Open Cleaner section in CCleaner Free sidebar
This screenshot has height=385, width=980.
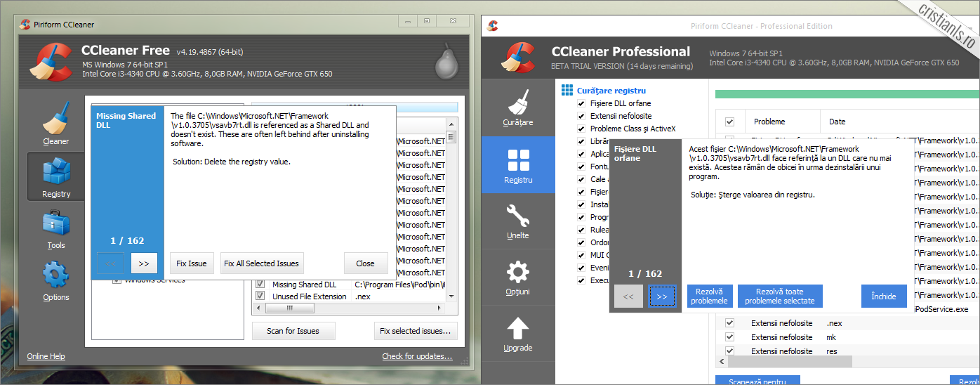[x=56, y=123]
